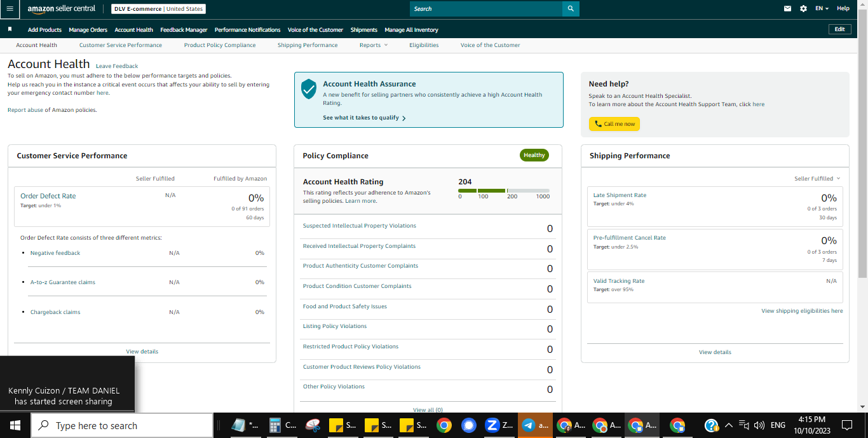Click the Account Health Rating progress bar
The height and width of the screenshot is (438, 868).
point(504,191)
